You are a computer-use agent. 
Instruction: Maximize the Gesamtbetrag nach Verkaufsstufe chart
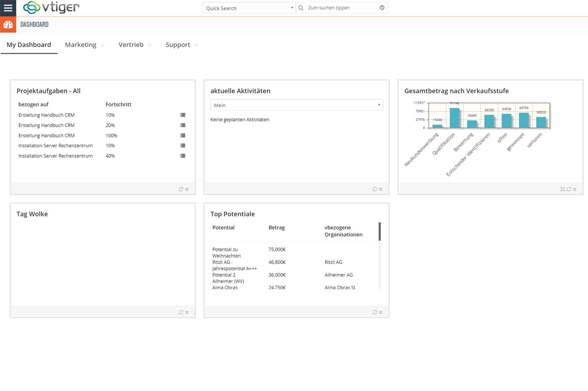pos(562,189)
